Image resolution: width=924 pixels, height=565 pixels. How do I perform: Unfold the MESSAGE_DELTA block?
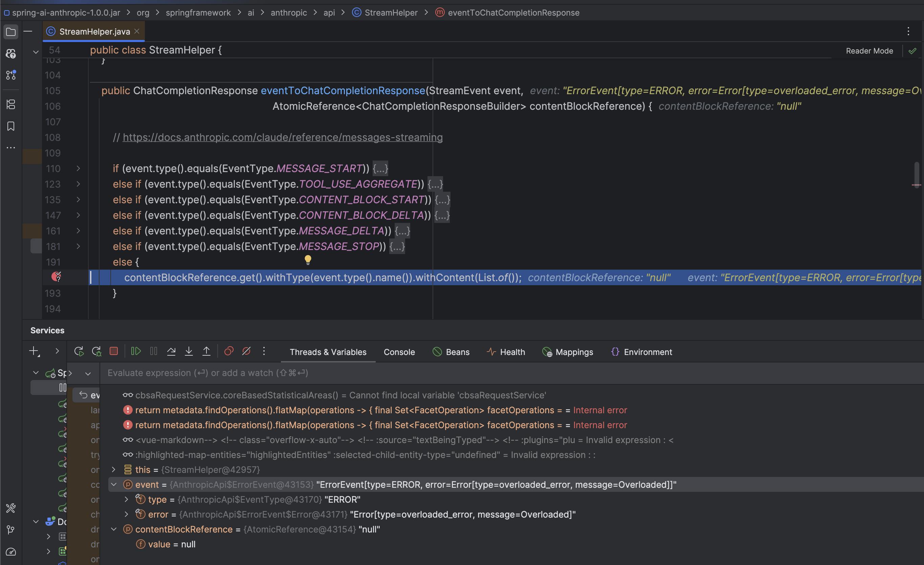click(x=78, y=230)
